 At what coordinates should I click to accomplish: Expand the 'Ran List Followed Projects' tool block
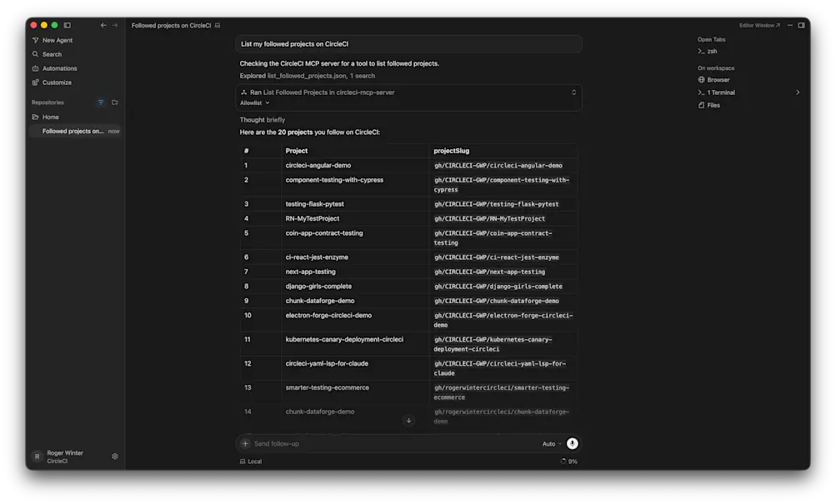(573, 92)
